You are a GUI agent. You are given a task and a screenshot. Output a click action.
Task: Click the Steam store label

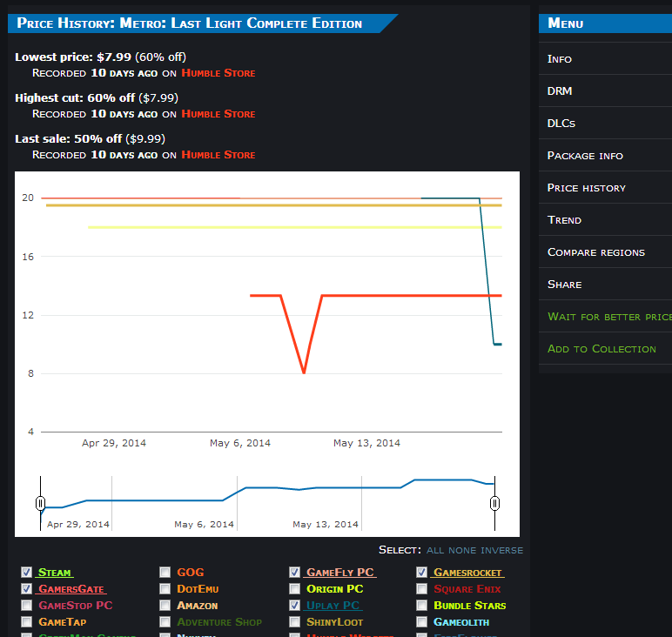[55, 573]
